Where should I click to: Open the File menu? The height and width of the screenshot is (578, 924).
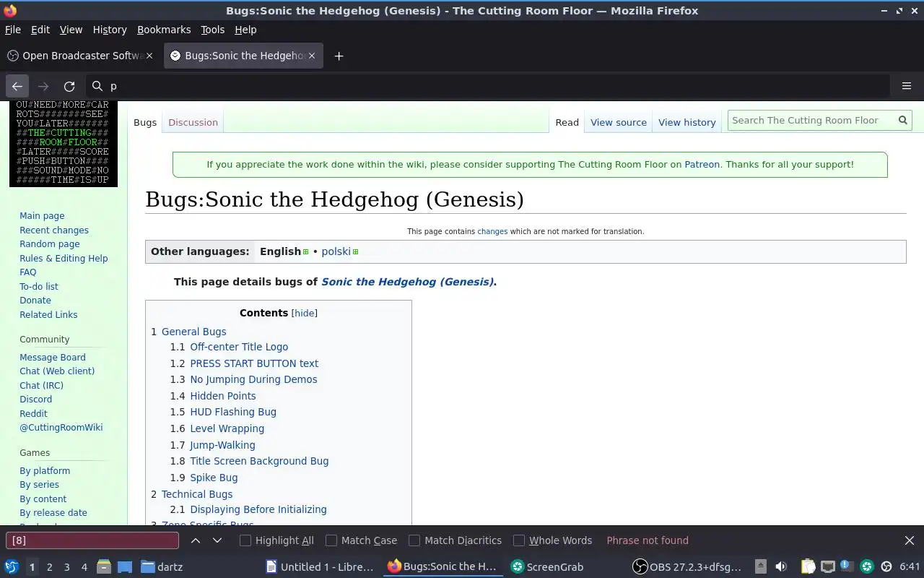[13, 30]
